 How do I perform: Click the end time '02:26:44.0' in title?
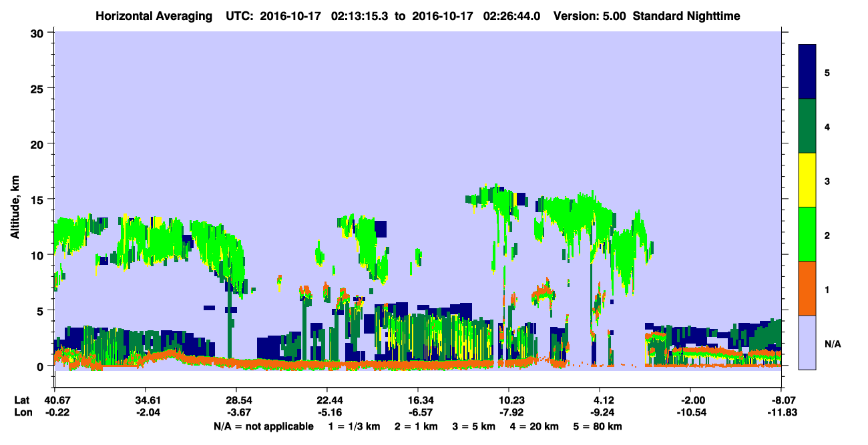pyautogui.click(x=511, y=15)
